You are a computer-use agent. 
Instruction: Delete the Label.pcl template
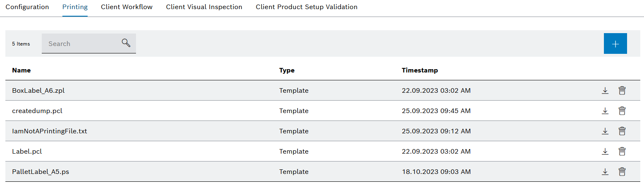tap(622, 152)
